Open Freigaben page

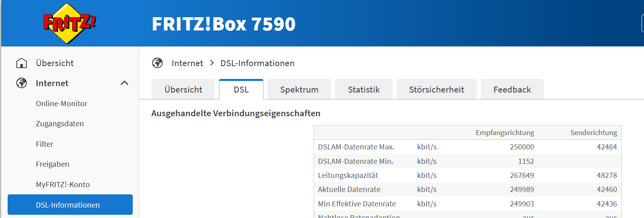pyautogui.click(x=53, y=164)
